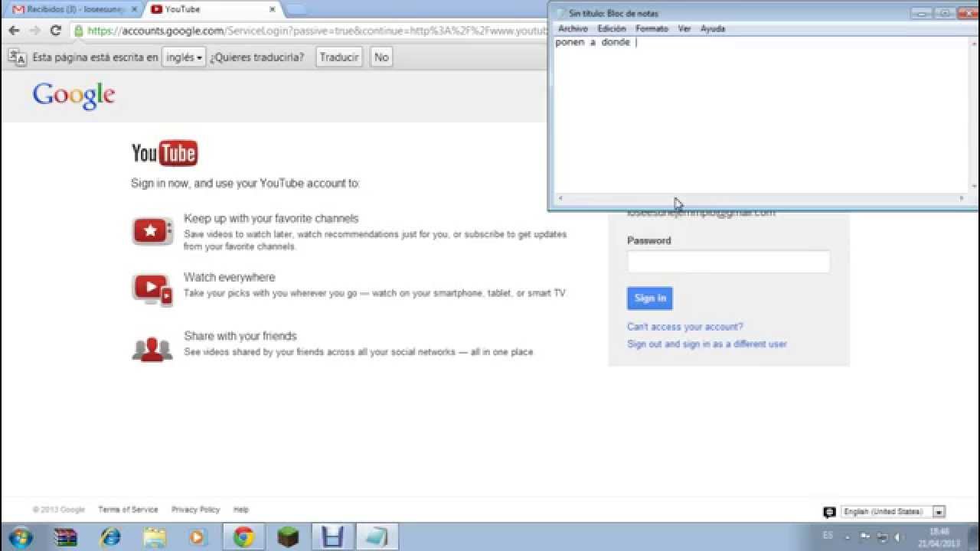
Task: Open the Windows Start menu
Action: tap(21, 537)
